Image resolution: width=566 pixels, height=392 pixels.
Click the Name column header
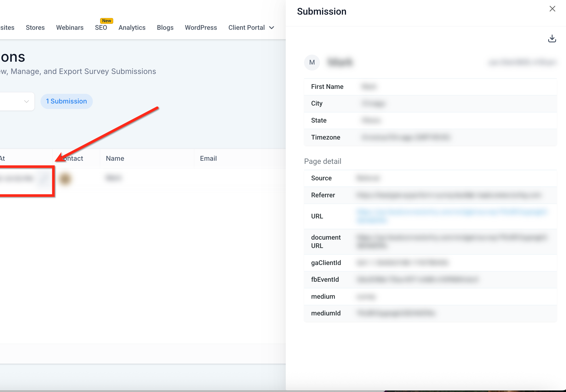[115, 158]
